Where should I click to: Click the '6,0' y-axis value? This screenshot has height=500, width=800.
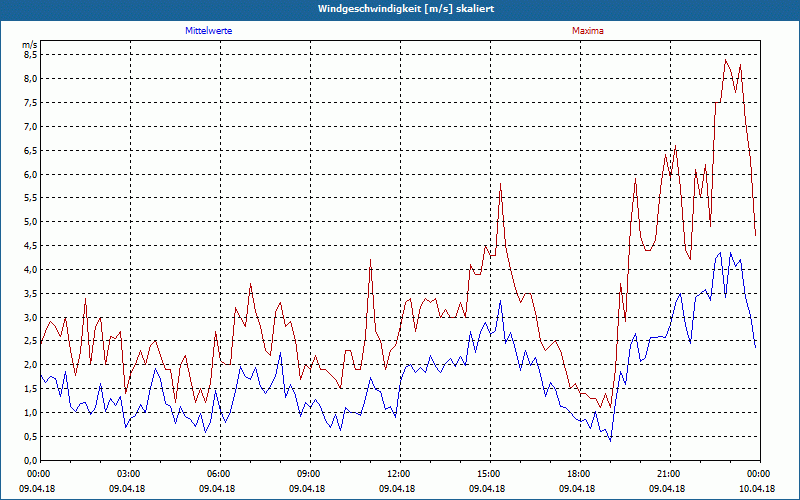[x=31, y=174]
